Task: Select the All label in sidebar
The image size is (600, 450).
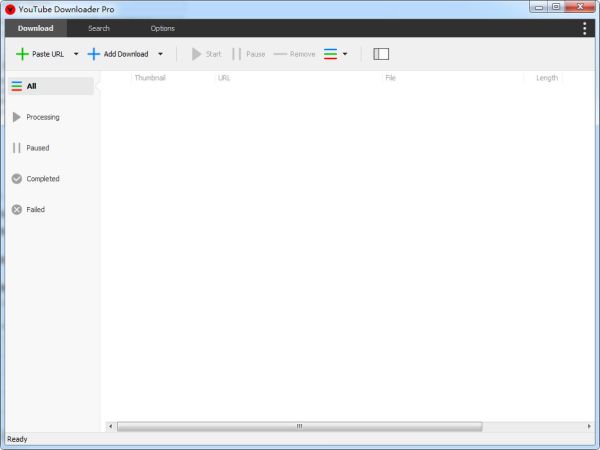Action: click(x=31, y=86)
